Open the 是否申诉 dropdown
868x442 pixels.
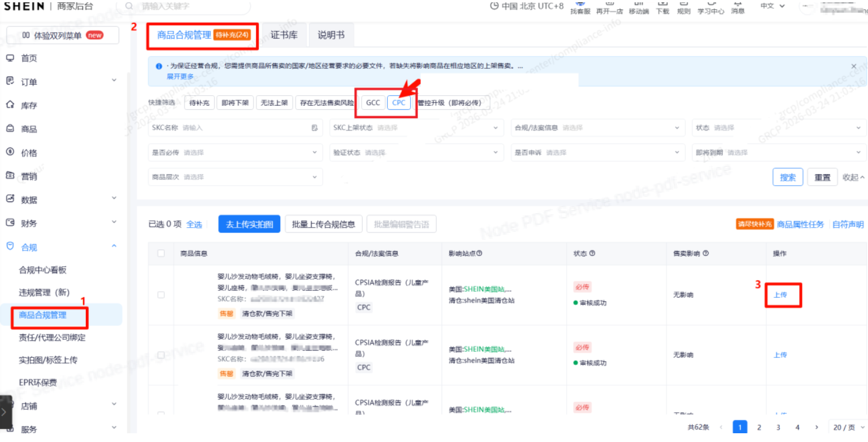click(598, 152)
